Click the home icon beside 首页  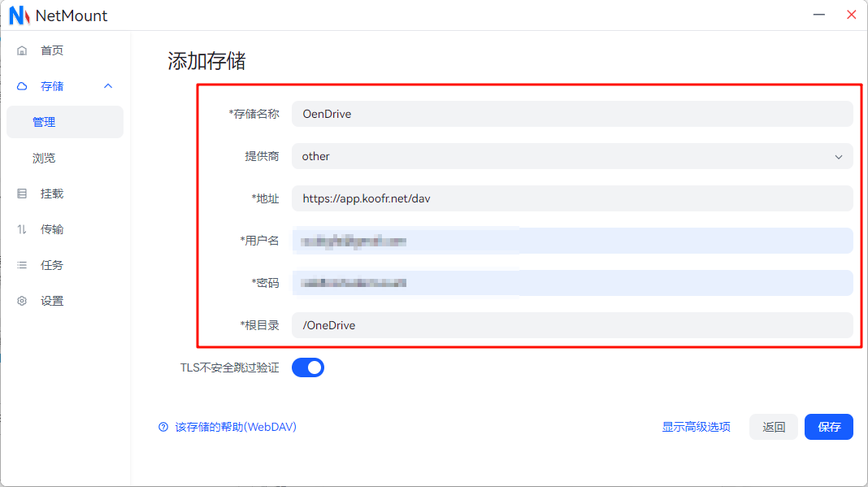[x=22, y=51]
